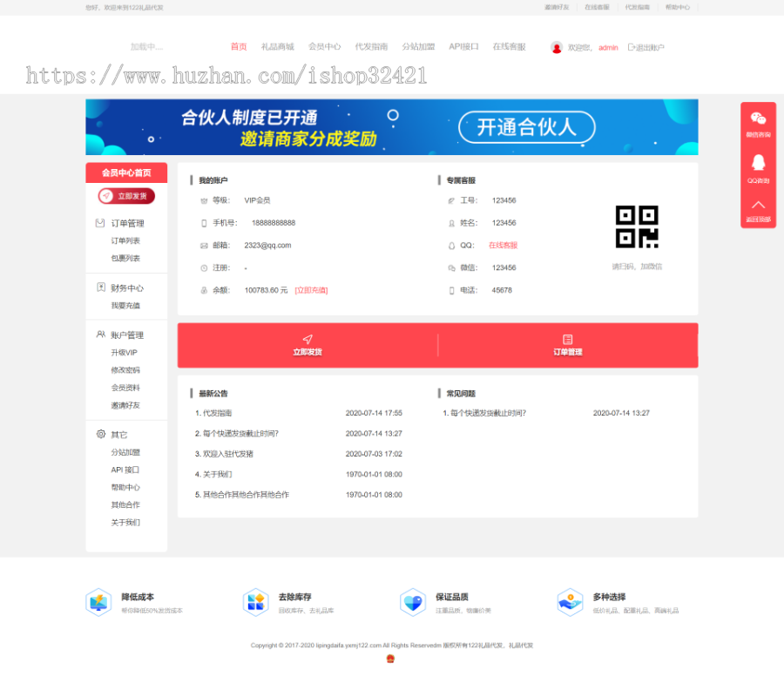The width and height of the screenshot is (784, 690).
Task: Open QQ consultation penguin icon
Action: click(x=758, y=163)
